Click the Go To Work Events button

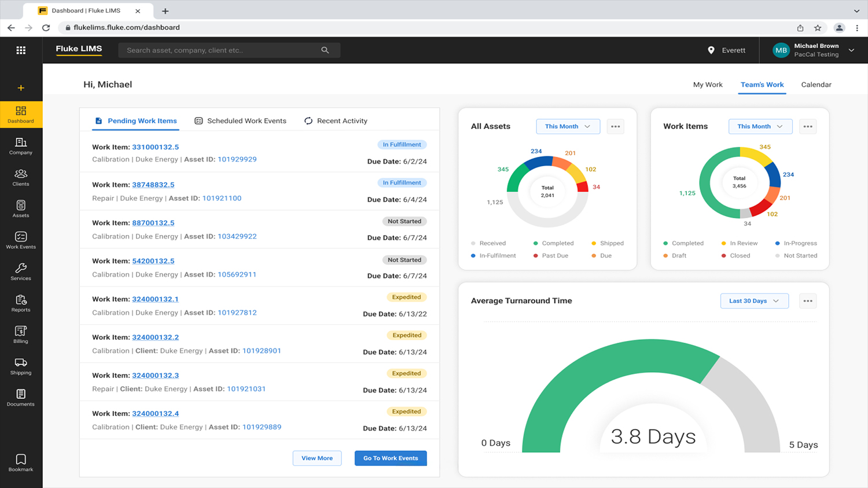391,458
